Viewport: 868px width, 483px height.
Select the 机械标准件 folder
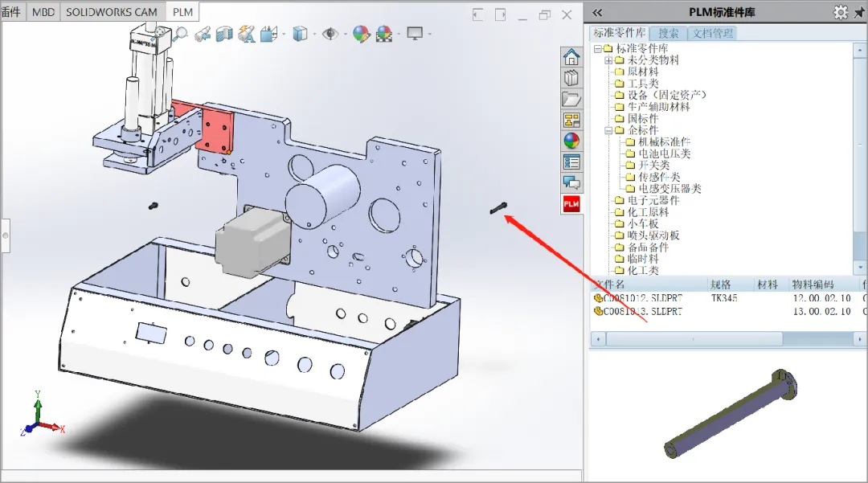point(663,142)
